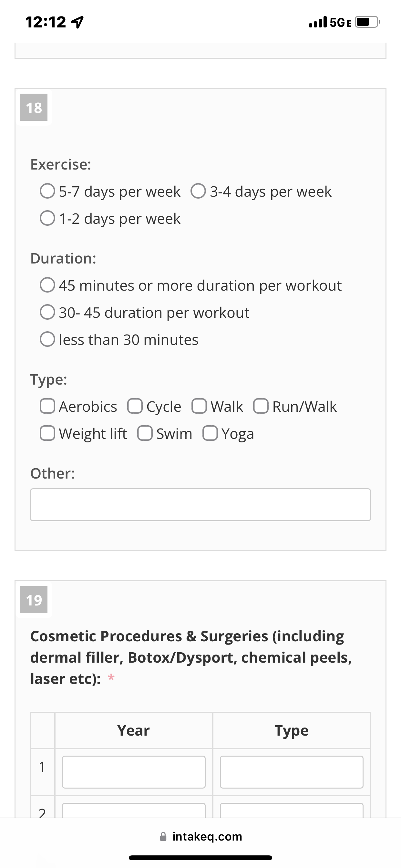Viewport: 401px width, 868px height.
Task: Click the Other exercise text field
Action: point(200,504)
